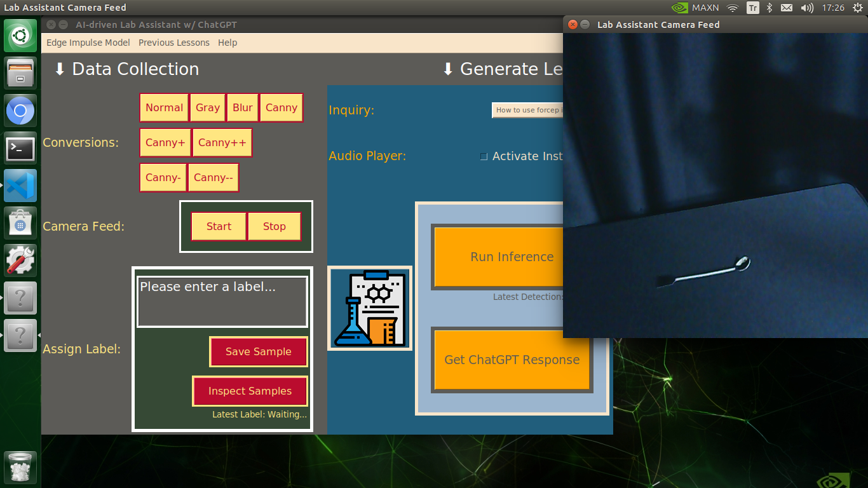Click the Save Sample button
Viewport: 868px width, 488px height.
(x=258, y=351)
